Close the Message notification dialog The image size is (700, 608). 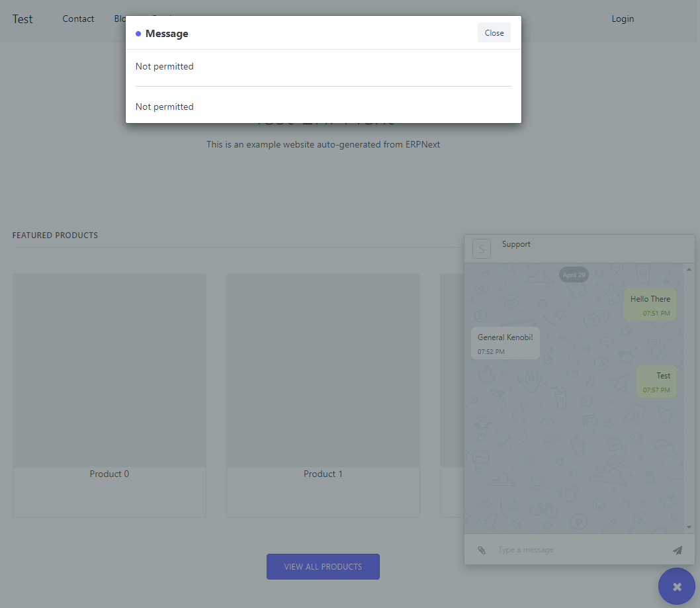coord(494,32)
